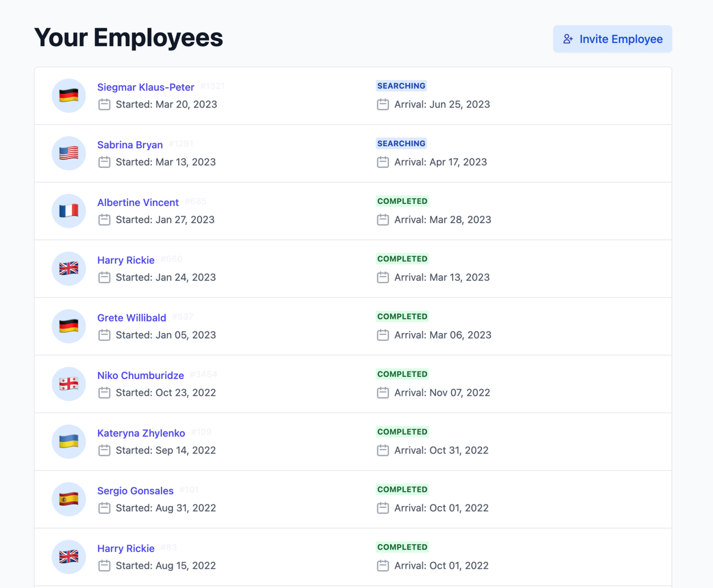Click the Georgian flag avatar for Niko
This screenshot has width=713, height=588.
(69, 384)
